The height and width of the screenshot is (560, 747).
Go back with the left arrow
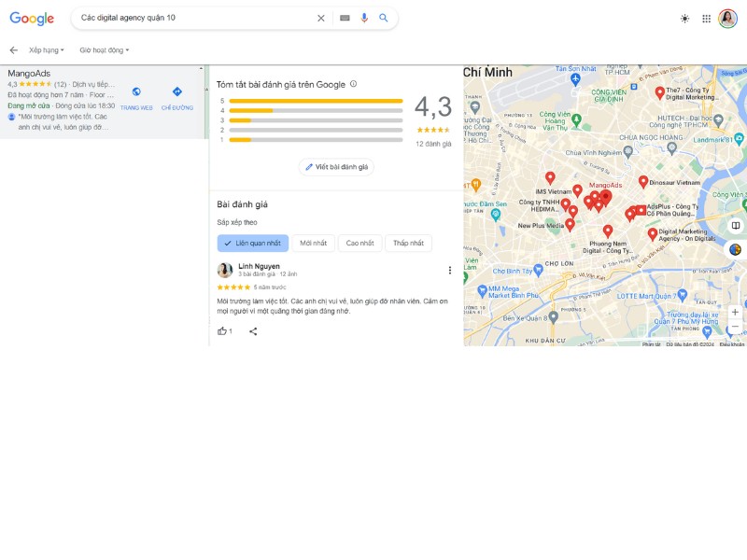(x=13, y=50)
